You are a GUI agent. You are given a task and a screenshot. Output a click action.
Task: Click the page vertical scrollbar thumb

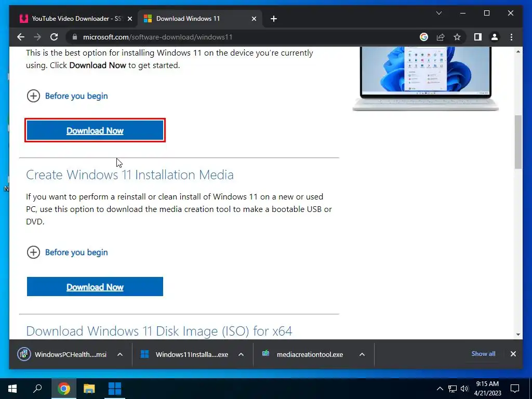[518, 142]
